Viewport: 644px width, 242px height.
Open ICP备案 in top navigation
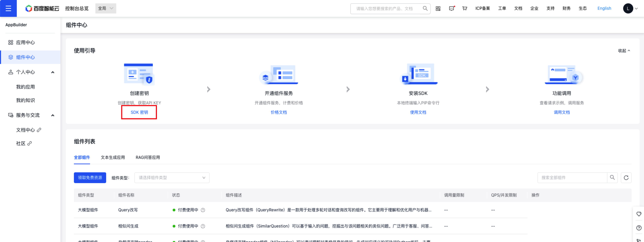click(x=483, y=8)
